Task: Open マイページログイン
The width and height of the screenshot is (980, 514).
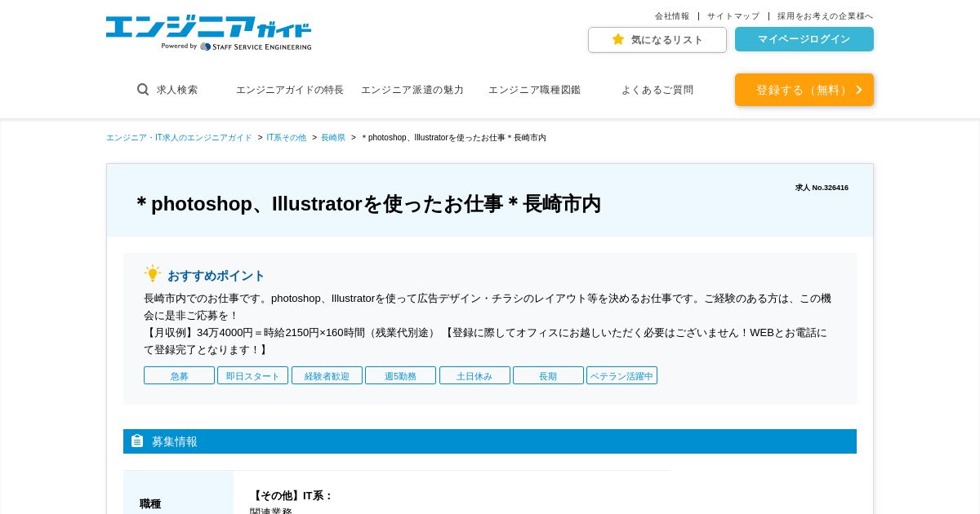Action: (x=804, y=39)
